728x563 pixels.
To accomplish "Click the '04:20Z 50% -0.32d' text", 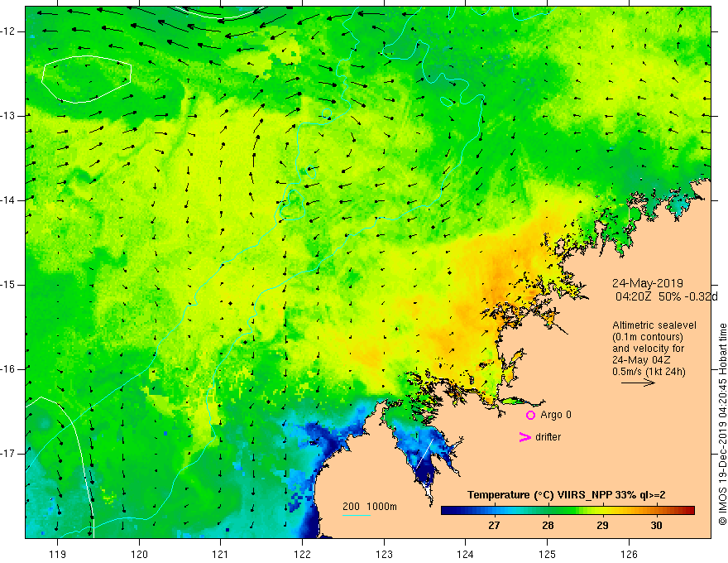I will click(x=666, y=296).
